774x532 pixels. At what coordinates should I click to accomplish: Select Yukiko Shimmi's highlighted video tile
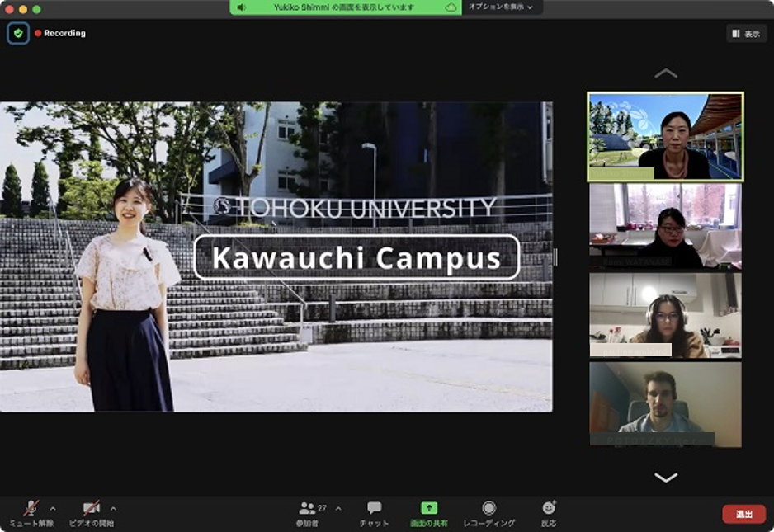665,137
